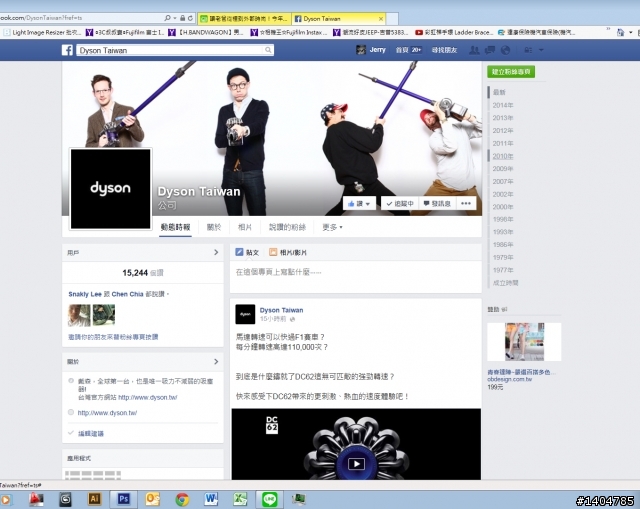640x509 pixels.
Task: Jump to 1977 on the timeline
Action: tap(502, 270)
